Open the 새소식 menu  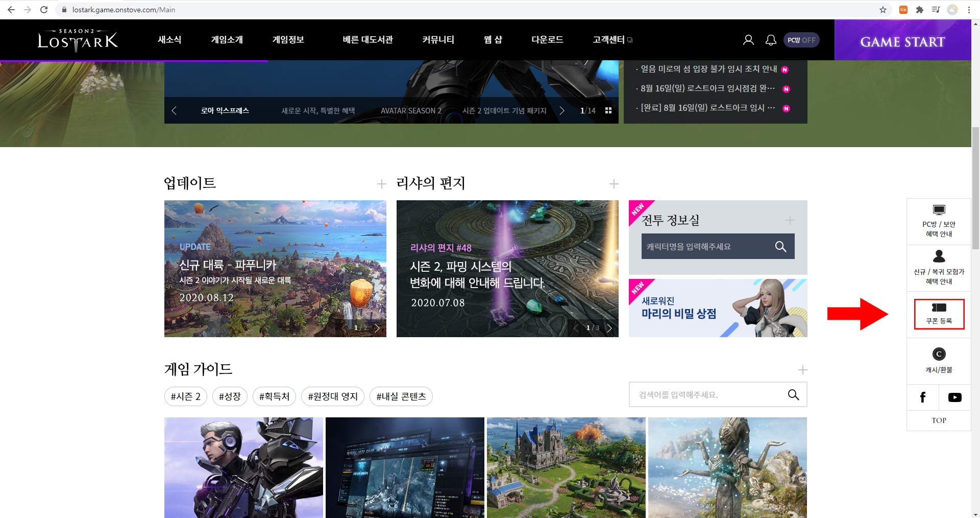[169, 40]
